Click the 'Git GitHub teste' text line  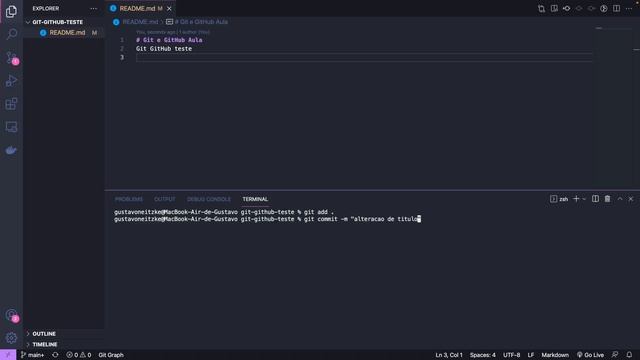click(x=164, y=49)
